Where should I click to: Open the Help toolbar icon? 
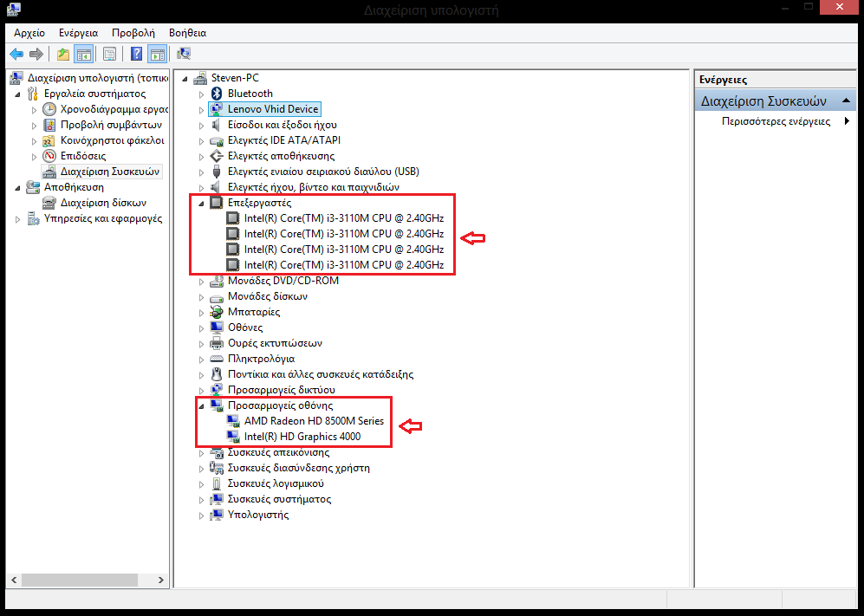click(x=136, y=54)
